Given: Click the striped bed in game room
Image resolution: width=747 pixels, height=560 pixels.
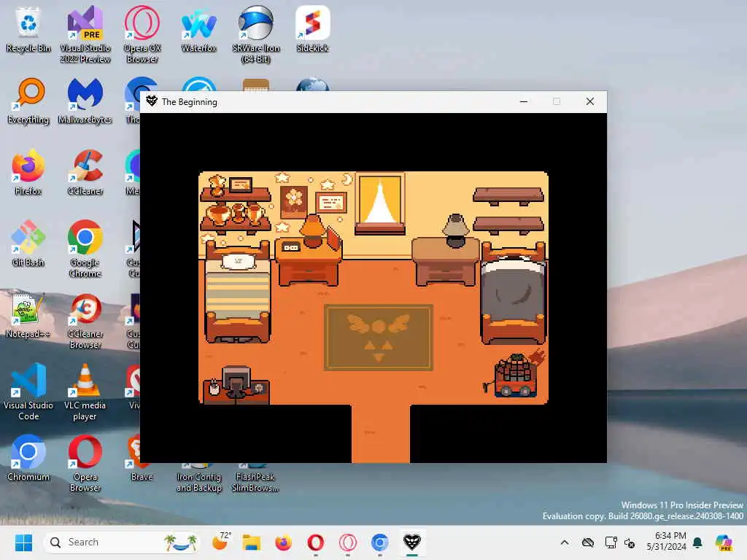Looking at the screenshot, I should coord(237,292).
